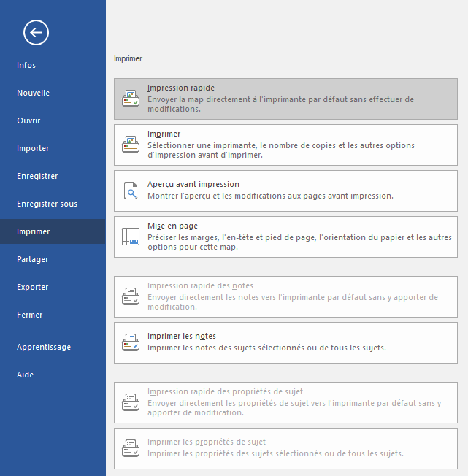Click the Impression rapide des notes icon
The height and width of the screenshot is (476, 468).
130,296
